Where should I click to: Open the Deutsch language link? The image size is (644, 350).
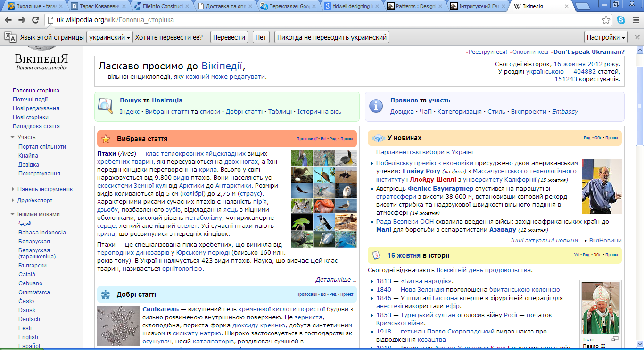[29, 319]
